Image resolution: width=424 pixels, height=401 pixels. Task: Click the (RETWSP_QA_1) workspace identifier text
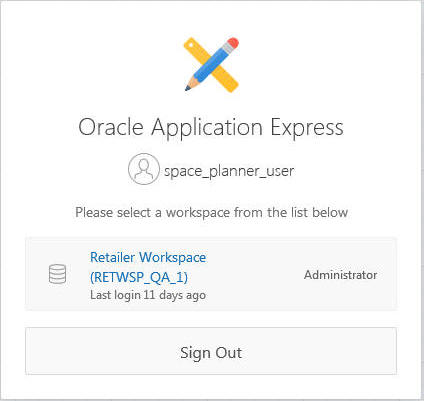click(139, 277)
